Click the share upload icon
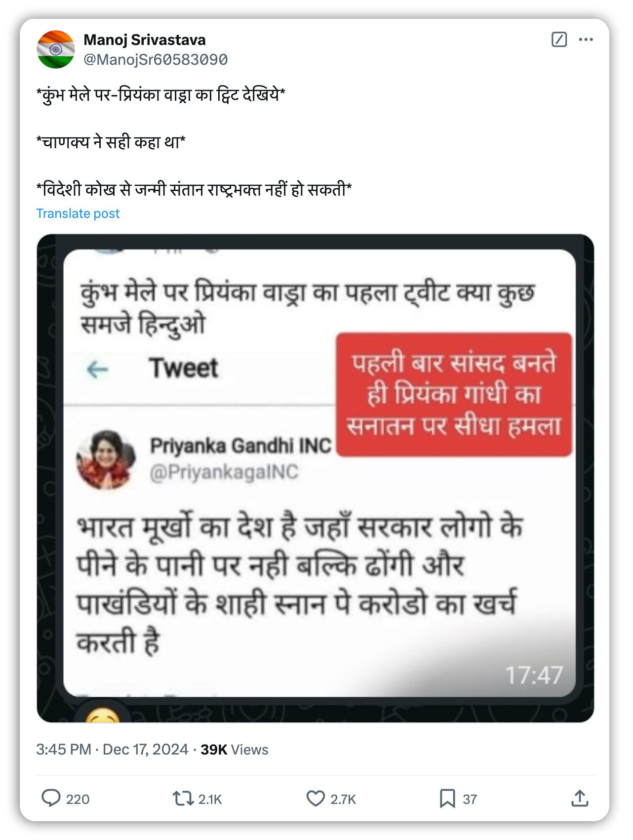Image resolution: width=633 pixels, height=840 pixels. tap(580, 798)
